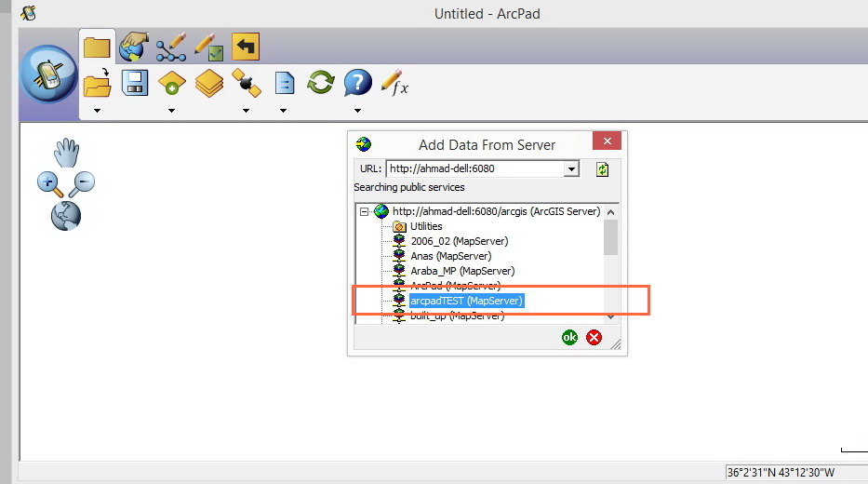
Task: Click the service list vertical scrollbar thumb
Action: 610,237
